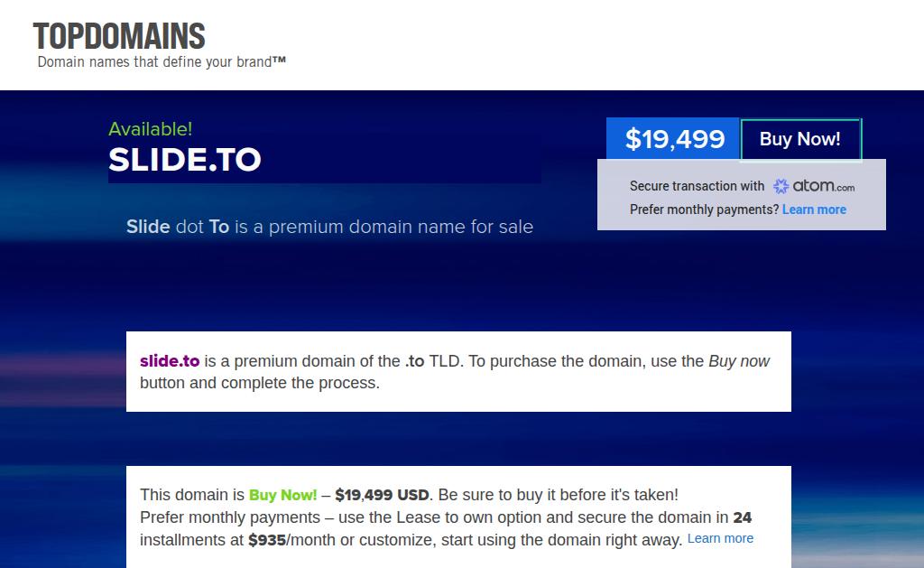Open Learn more under secure transaction
Screen dimensions: 924x568
tap(814, 210)
